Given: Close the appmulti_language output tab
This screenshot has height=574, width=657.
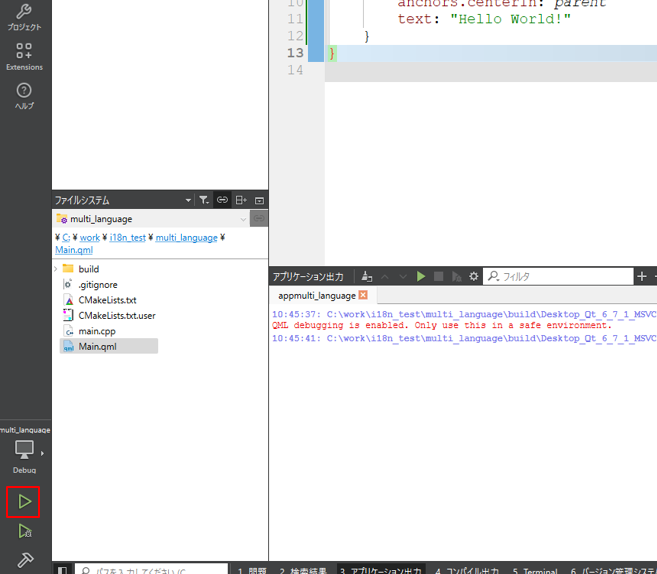Looking at the screenshot, I should pos(363,296).
